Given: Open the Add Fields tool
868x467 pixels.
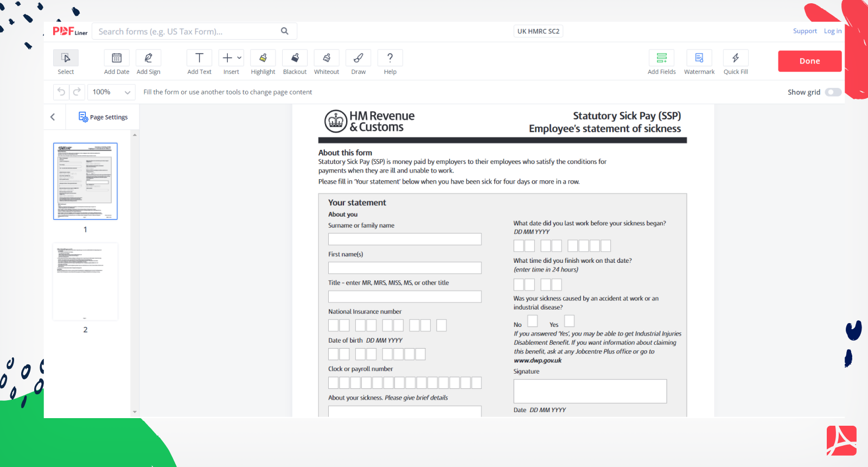Looking at the screenshot, I should [661, 62].
